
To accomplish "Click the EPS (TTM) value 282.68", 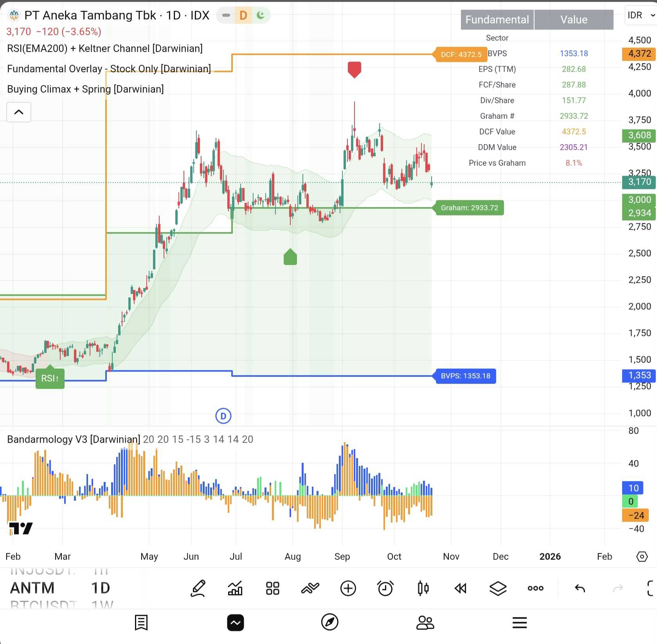I will pos(574,69).
